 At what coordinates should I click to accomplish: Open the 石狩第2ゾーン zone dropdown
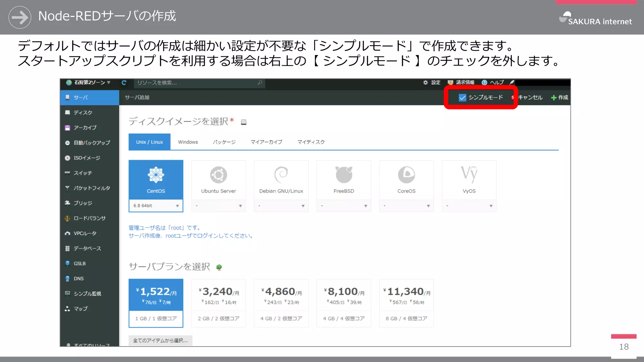88,82
